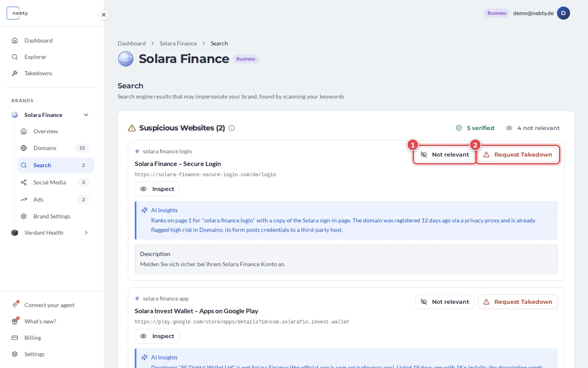The image size is (588, 368).
Task: Show the 4 not relevant results
Action: click(x=533, y=128)
